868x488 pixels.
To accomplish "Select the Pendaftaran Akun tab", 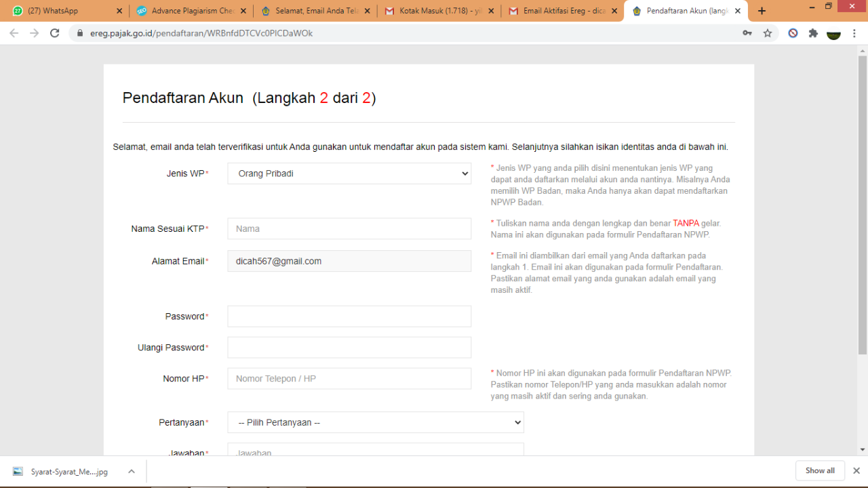I will pos(685,11).
